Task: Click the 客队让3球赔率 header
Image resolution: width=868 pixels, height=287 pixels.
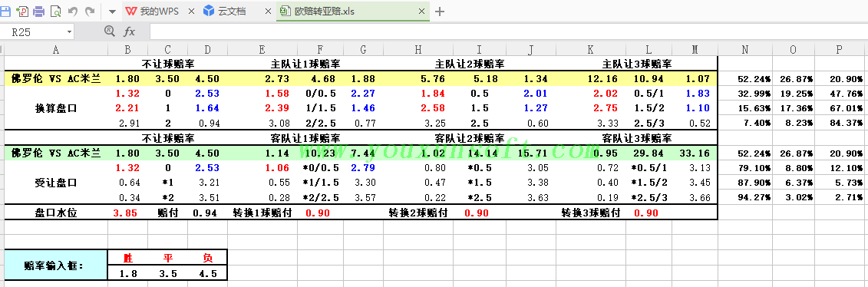Action: tap(636, 138)
